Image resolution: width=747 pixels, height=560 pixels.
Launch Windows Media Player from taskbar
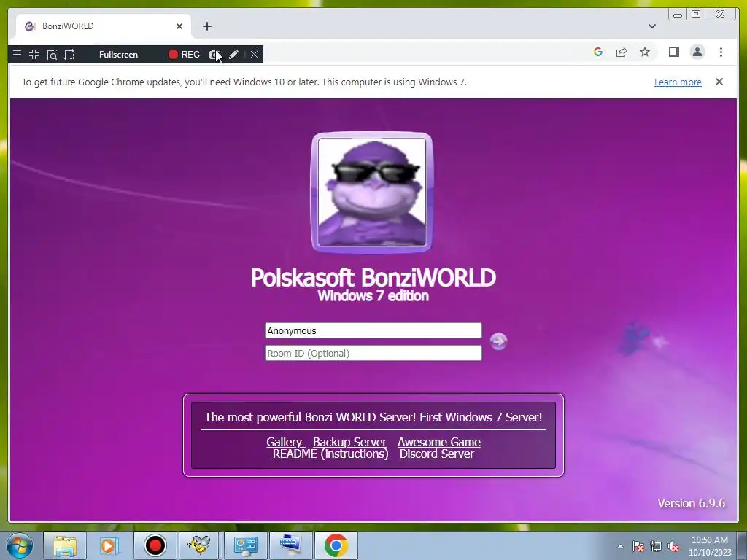(x=109, y=545)
